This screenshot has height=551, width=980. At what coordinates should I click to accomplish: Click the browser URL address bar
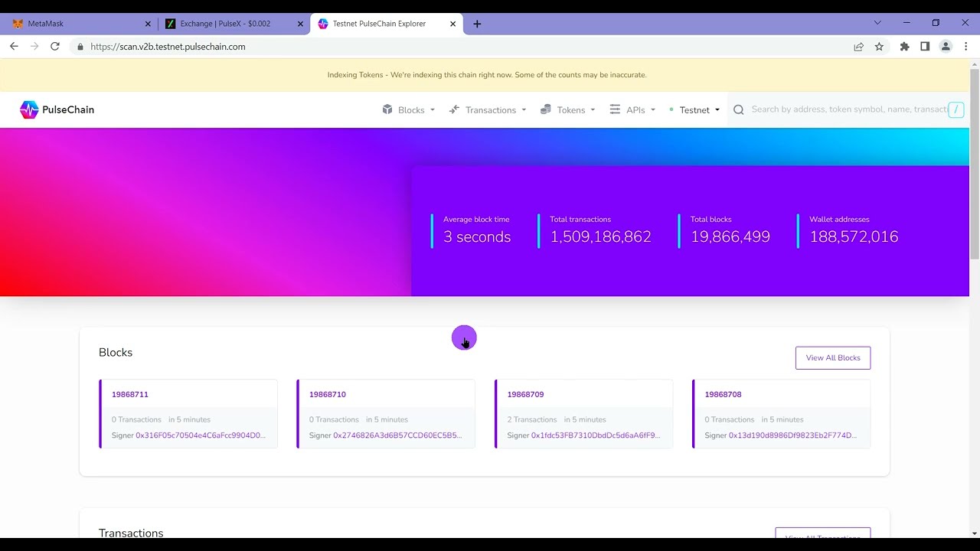click(459, 47)
